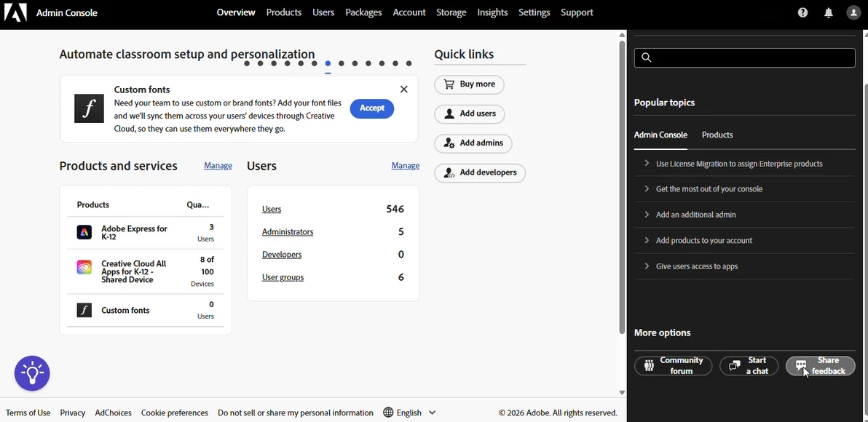868x422 pixels.
Task: Click the Share feedback speech icon
Action: point(800,365)
